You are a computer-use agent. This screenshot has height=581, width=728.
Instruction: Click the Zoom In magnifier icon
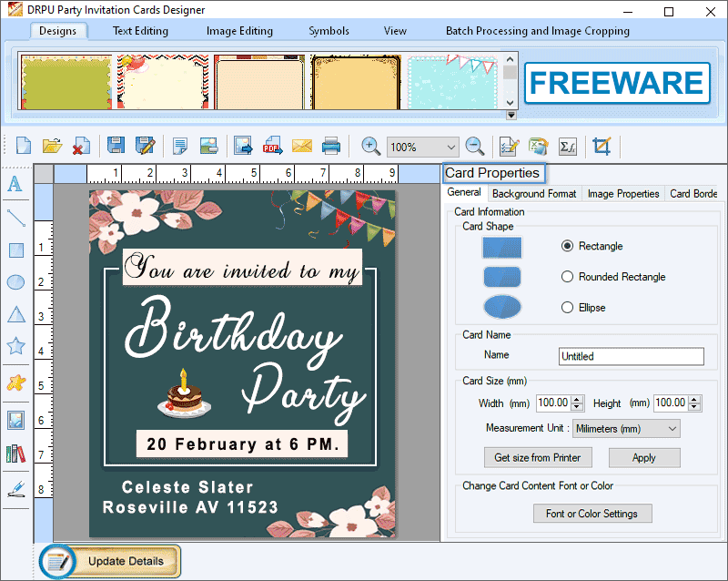370,146
